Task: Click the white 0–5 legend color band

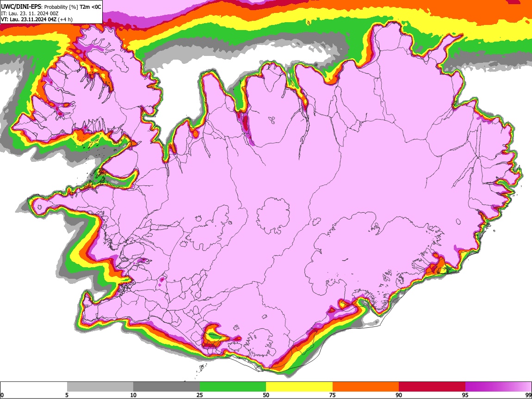Action: click(34, 387)
